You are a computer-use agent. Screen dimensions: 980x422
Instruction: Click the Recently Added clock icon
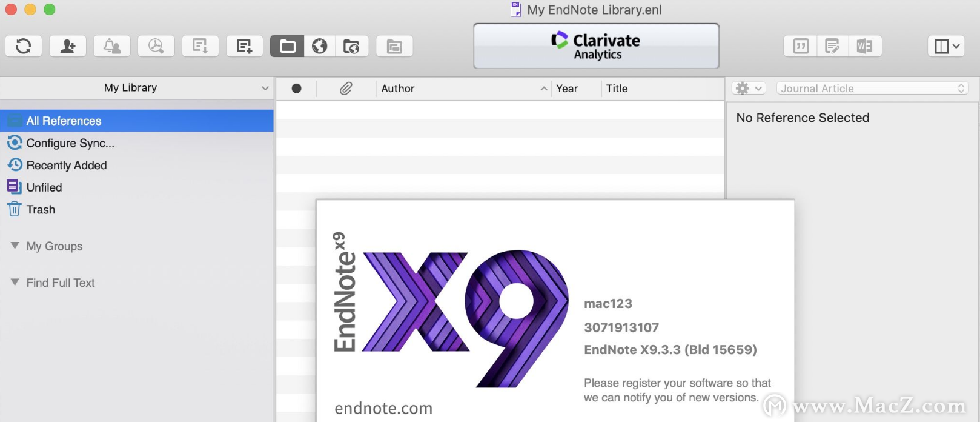pos(15,165)
